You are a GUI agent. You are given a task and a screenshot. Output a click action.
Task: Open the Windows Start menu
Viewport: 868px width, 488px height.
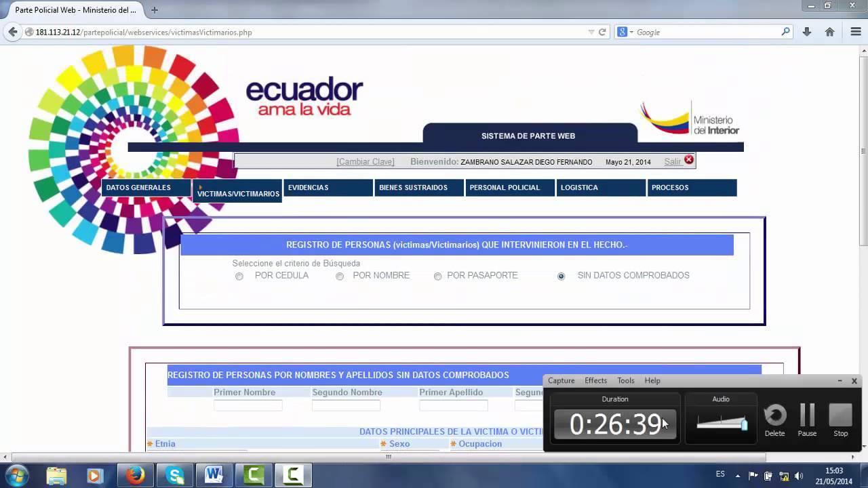coord(16,475)
